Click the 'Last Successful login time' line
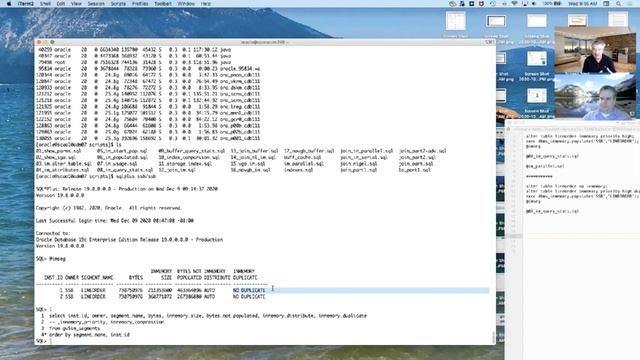Screen dimensions: 640x360 click(x=115, y=221)
